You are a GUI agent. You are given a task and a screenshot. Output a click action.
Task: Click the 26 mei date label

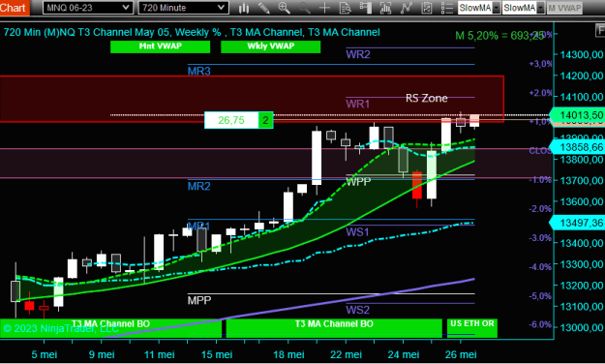pos(461,354)
